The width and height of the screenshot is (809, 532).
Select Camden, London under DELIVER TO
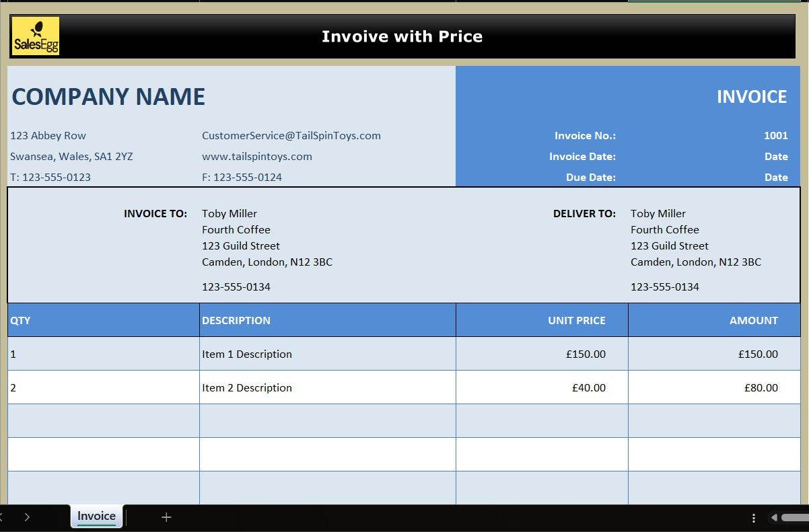[x=696, y=262]
